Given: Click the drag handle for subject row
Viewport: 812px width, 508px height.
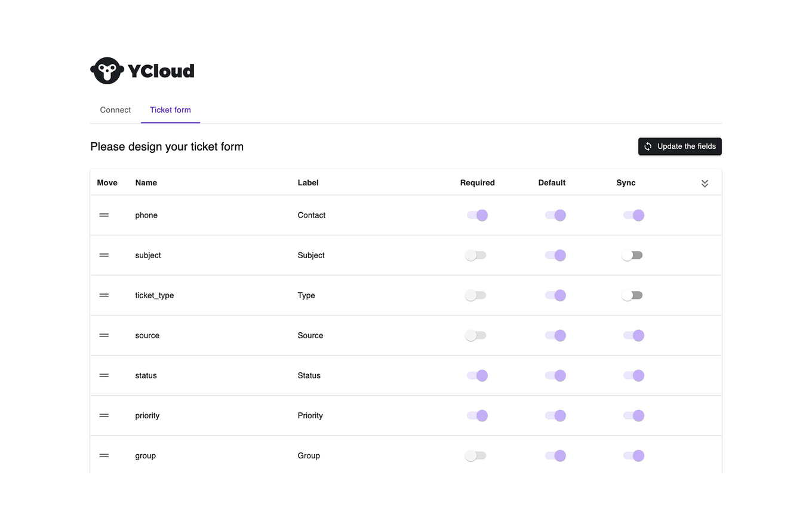Looking at the screenshot, I should [104, 255].
